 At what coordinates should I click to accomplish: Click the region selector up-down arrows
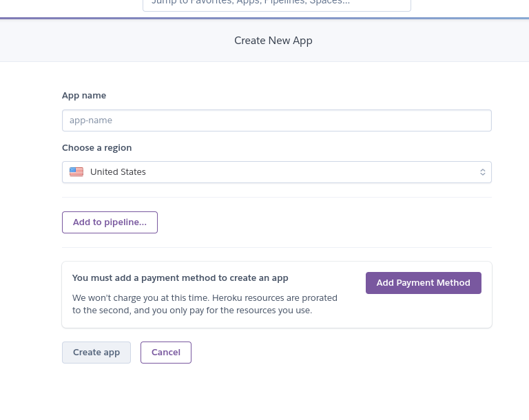tap(483, 172)
